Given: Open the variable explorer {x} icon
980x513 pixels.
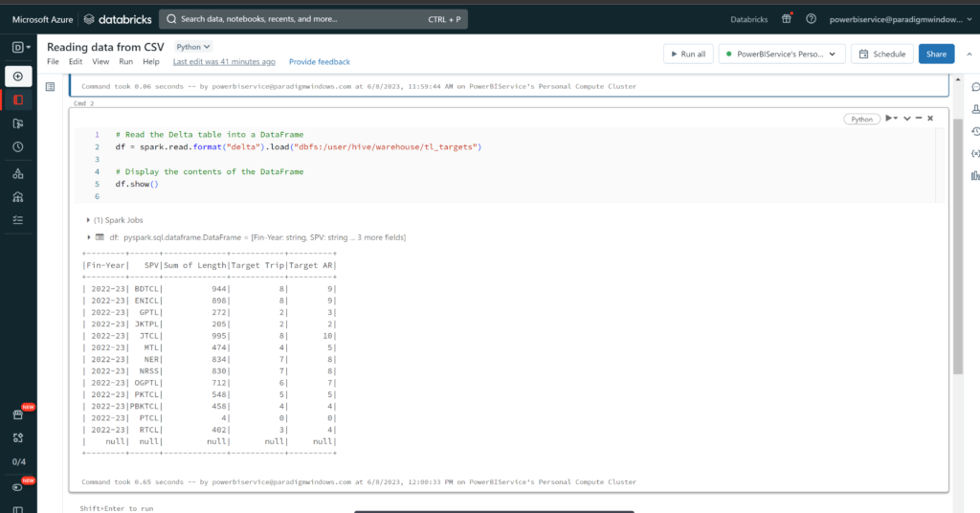Looking at the screenshot, I should pos(975,153).
